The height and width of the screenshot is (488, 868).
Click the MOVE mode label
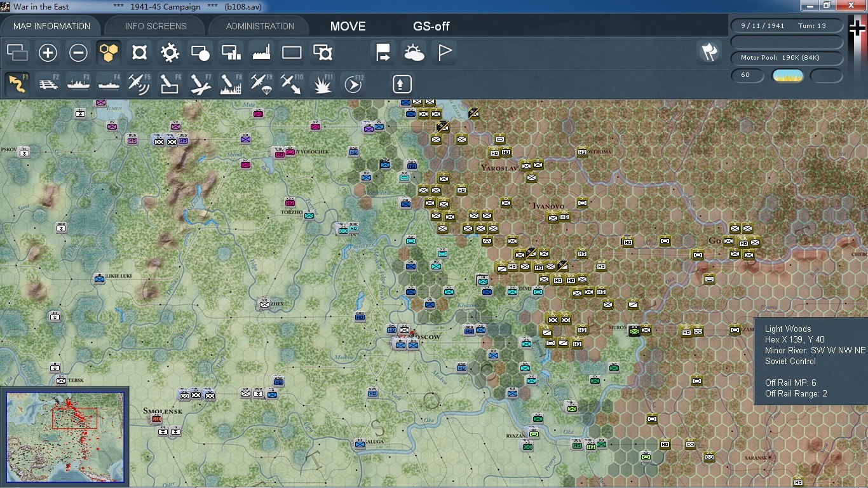(348, 26)
